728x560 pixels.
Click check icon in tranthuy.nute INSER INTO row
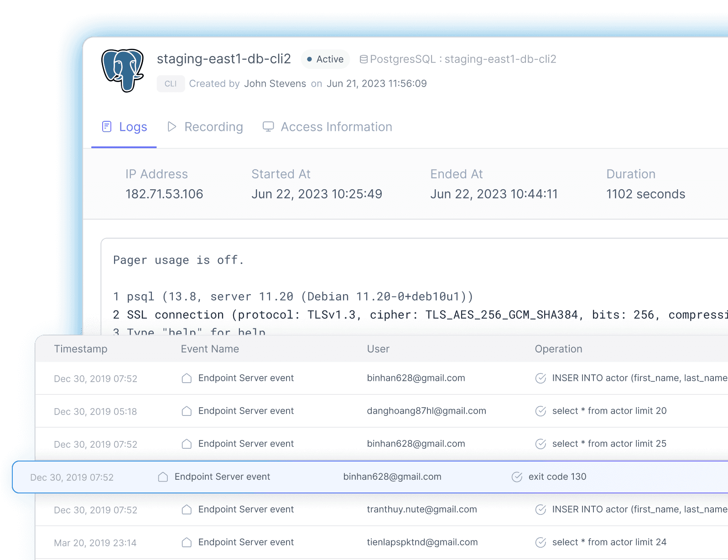tap(541, 509)
